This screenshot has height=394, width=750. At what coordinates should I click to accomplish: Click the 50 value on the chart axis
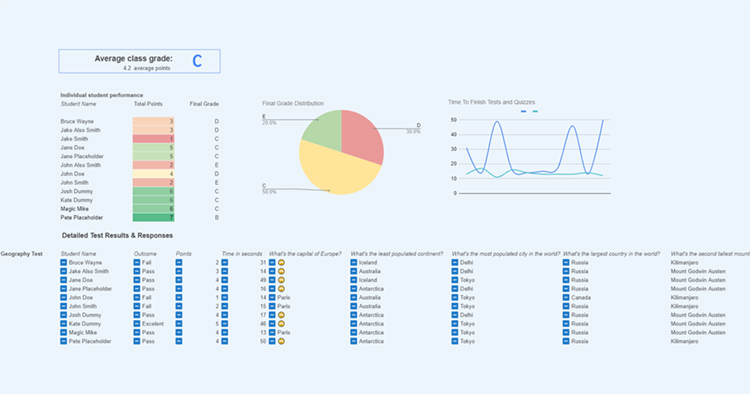pyautogui.click(x=453, y=120)
